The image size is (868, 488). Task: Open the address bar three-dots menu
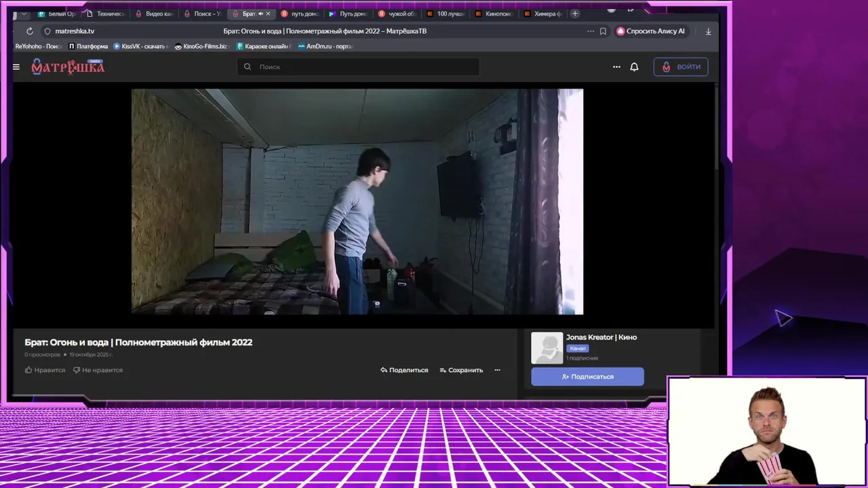coord(591,31)
